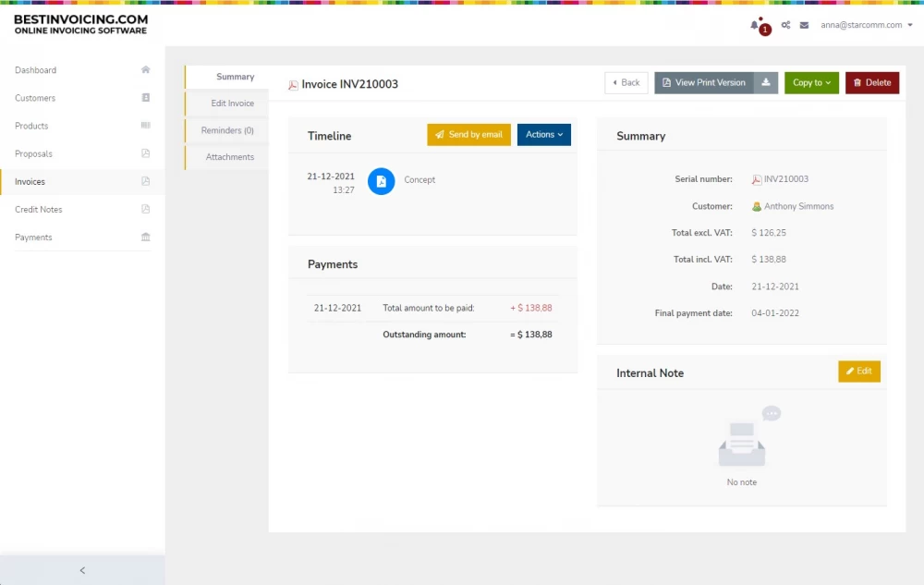This screenshot has width=924, height=585.
Task: Expand the Actions dropdown in Timeline
Action: tap(543, 135)
